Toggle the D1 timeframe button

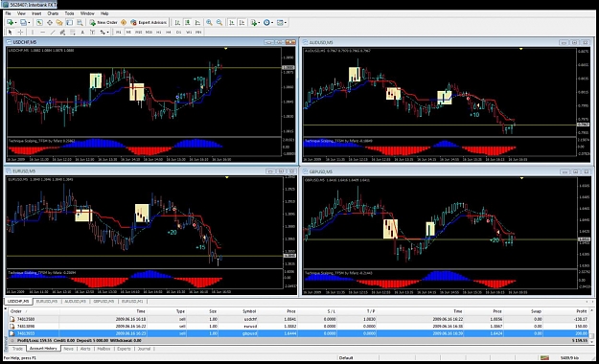tap(178, 33)
